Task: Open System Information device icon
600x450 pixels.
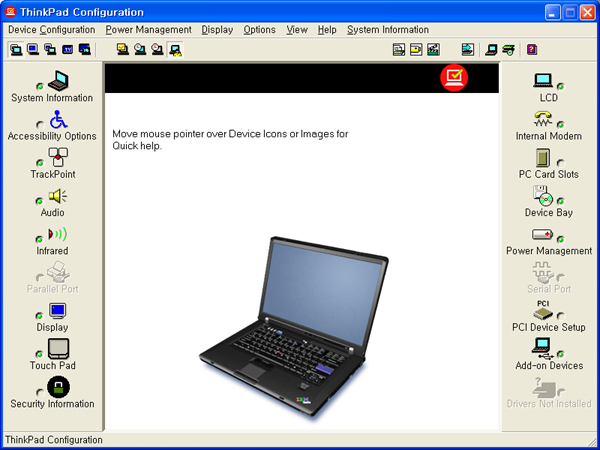Action: (58, 81)
